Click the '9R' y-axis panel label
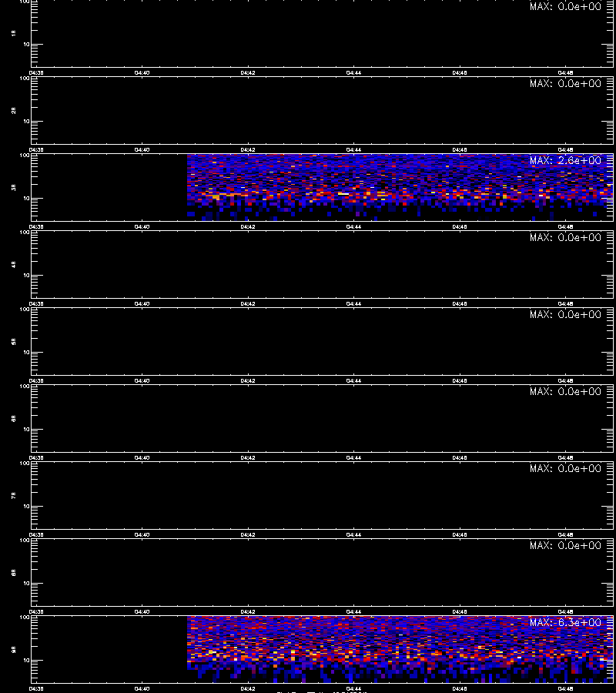 tap(14, 649)
